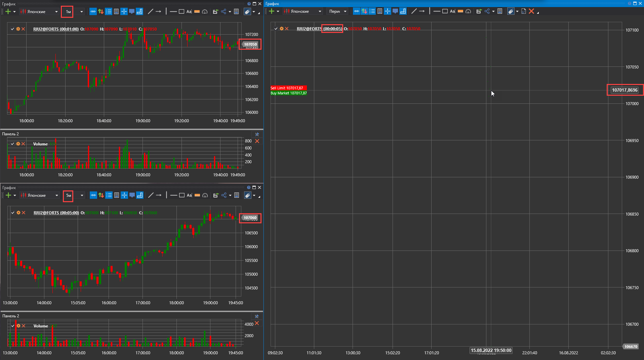The width and height of the screenshot is (644, 360).
Task: Remove Панель 2 using red X in top-left chart
Action: coord(257,141)
